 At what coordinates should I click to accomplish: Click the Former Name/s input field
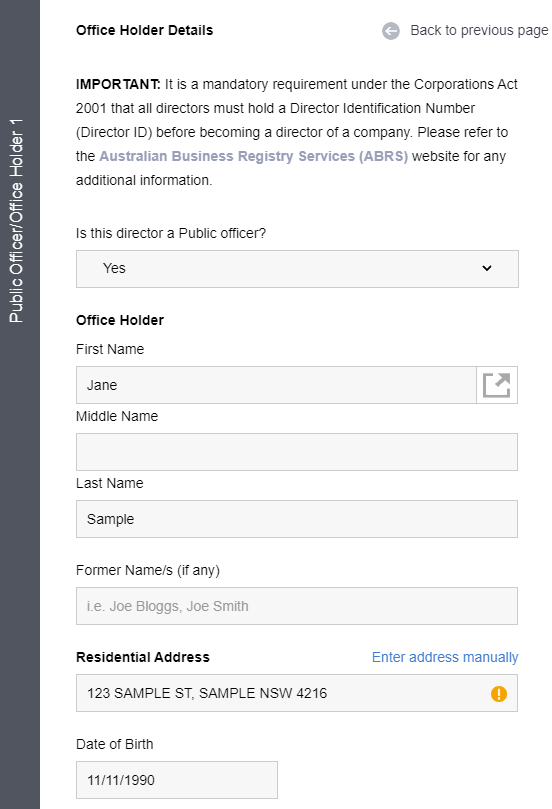pyautogui.click(x=297, y=606)
